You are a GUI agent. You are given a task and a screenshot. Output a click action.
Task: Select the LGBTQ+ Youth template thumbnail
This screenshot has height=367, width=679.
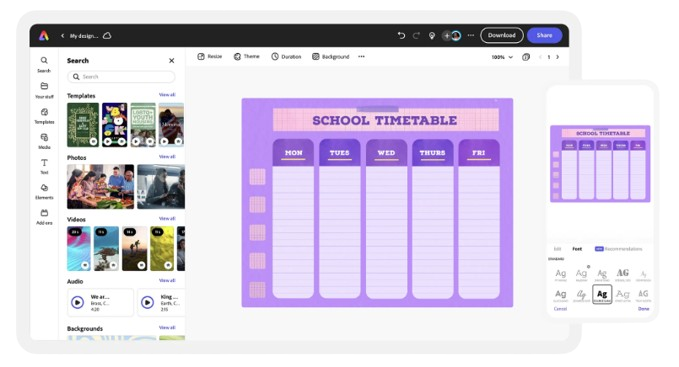[x=143, y=125]
